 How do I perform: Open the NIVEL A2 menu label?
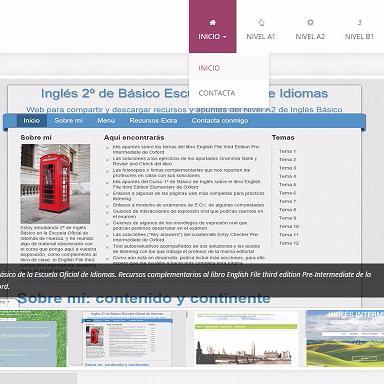click(310, 37)
